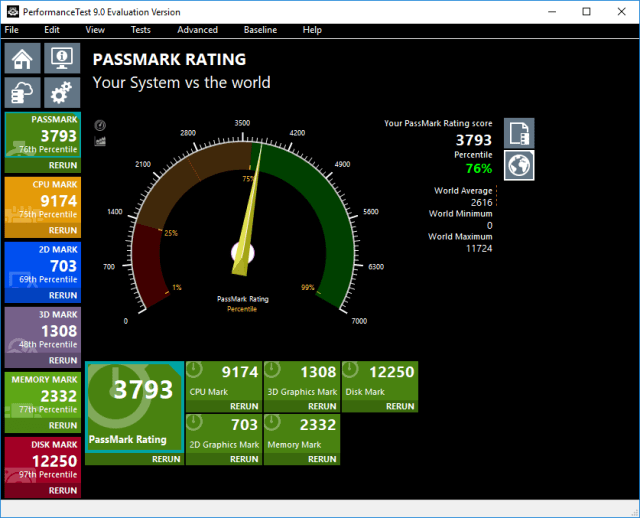Select the 3D MARK 1308 sidebar tile
The height and width of the screenshot is (518, 640).
(43, 330)
